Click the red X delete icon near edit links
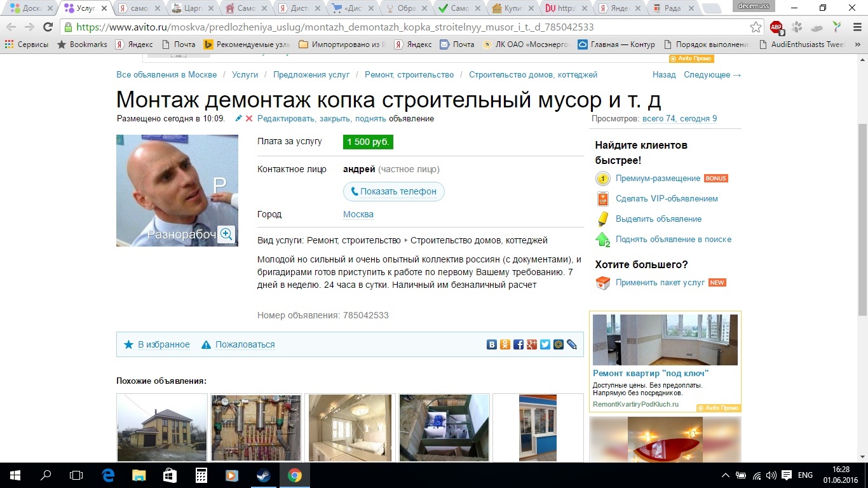The height and width of the screenshot is (488, 868). click(249, 119)
